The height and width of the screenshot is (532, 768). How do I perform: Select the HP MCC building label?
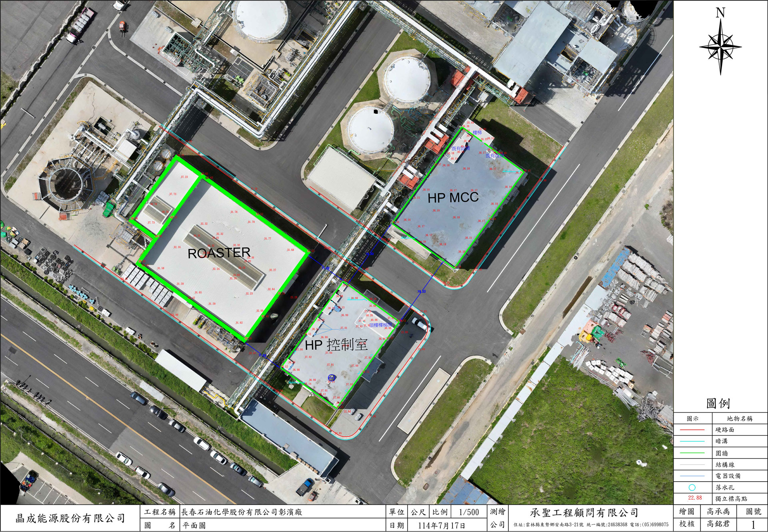453,197
